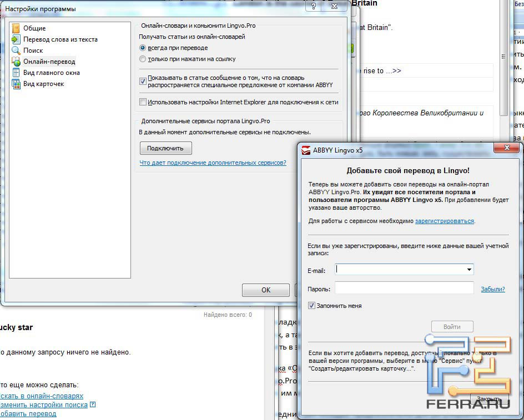
Task: Click the Перевод слова из текста icon
Action: [x=16, y=39]
